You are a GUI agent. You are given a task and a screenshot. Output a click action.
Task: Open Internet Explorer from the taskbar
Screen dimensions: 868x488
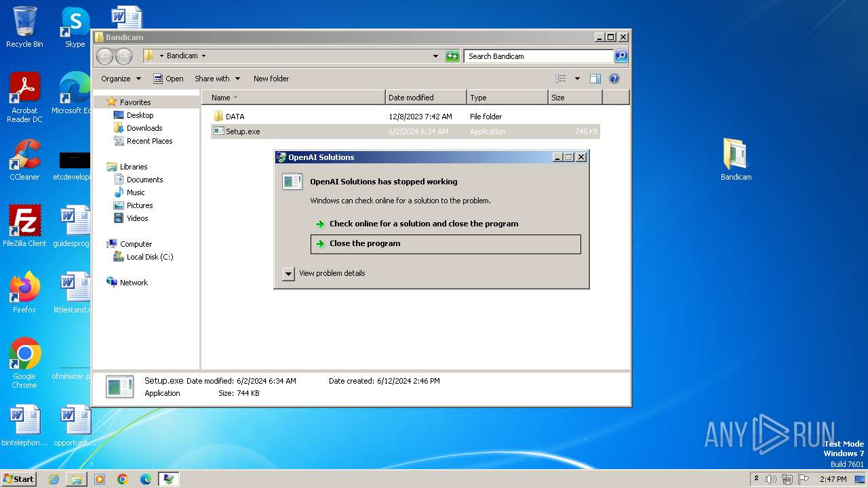point(54,479)
